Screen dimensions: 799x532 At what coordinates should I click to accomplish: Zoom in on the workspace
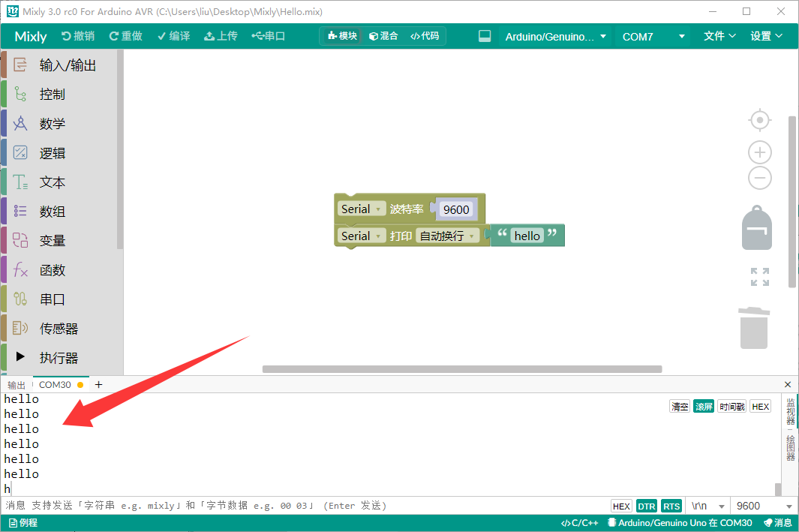click(760, 152)
